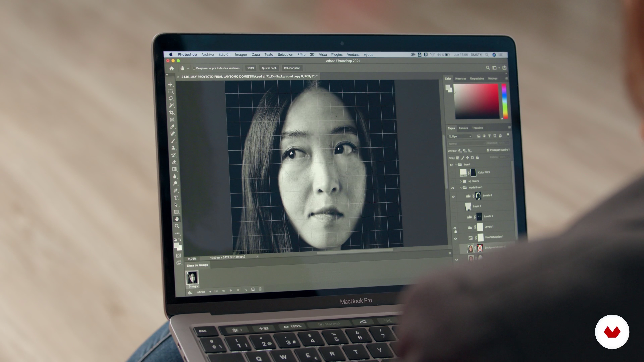644x362 pixels.
Task: Enable Desplazarse por todas las ventanas checkbox
Action: tap(194, 68)
